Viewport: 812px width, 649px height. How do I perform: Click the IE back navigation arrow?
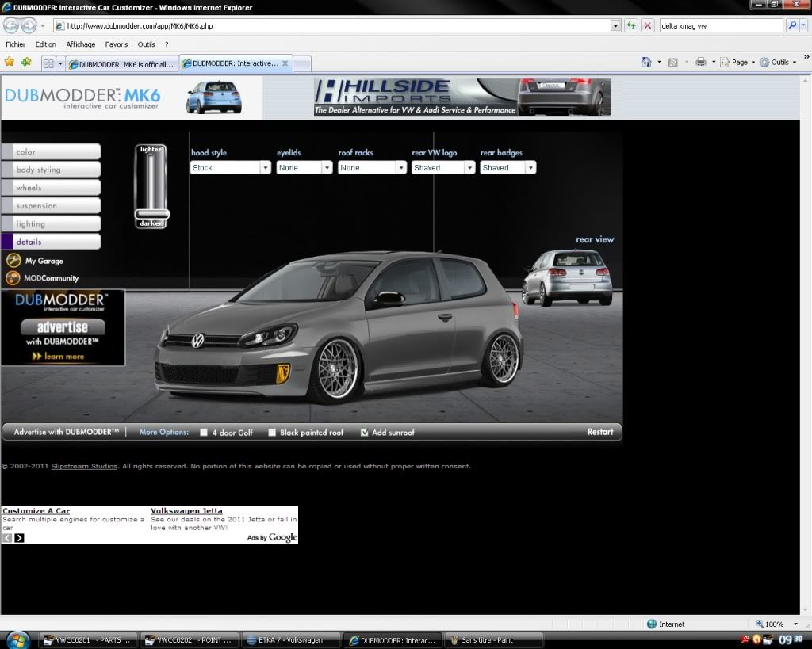coord(11,25)
